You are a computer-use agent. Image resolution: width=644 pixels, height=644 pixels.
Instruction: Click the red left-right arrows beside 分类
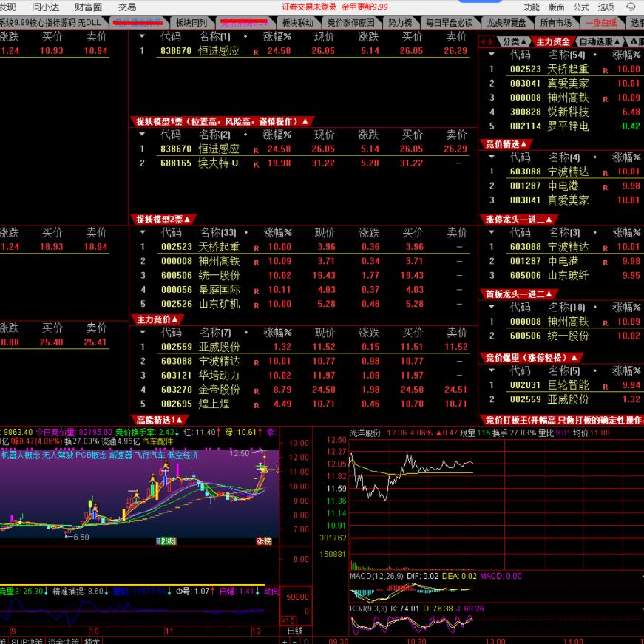pyautogui.click(x=487, y=41)
